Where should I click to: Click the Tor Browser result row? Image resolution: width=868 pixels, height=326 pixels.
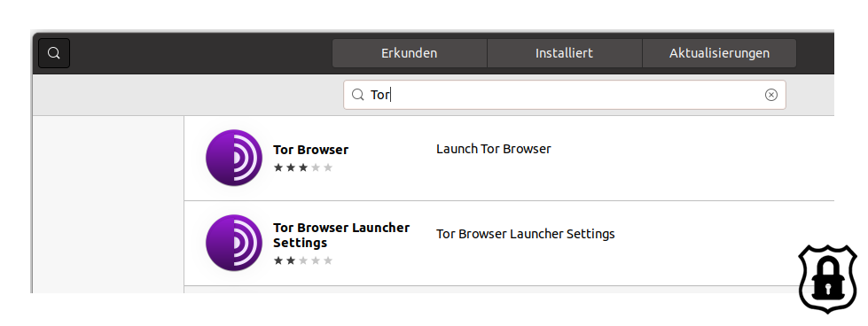pos(509,159)
